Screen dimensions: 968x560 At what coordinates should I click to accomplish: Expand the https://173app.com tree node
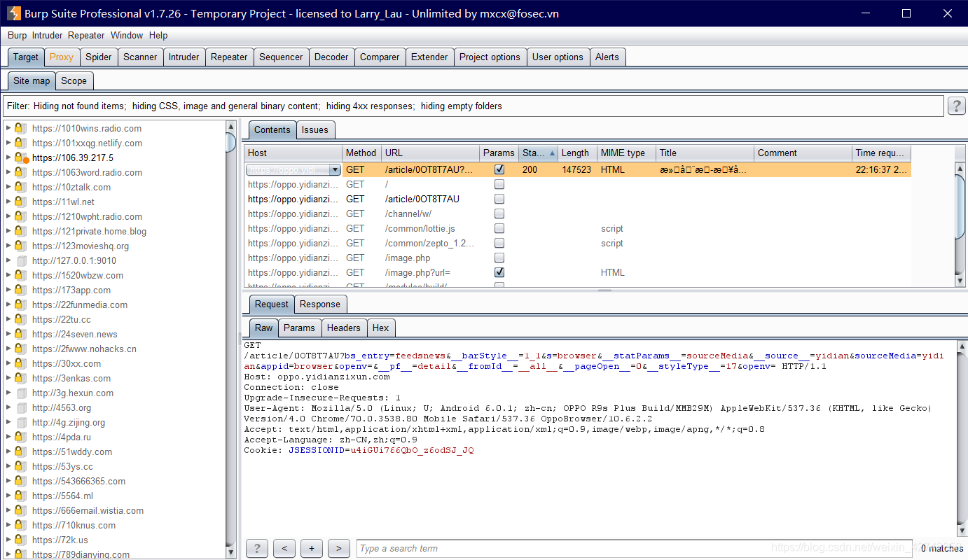8,290
